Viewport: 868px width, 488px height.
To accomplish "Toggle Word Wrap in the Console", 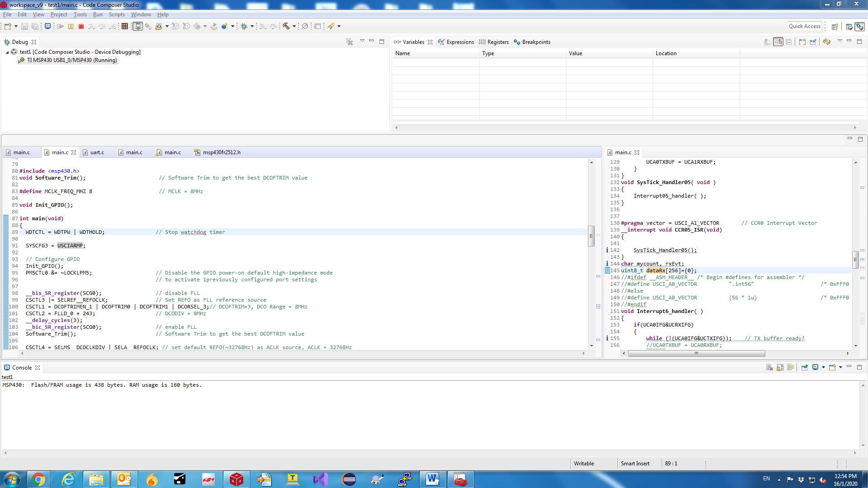I will pos(790,367).
